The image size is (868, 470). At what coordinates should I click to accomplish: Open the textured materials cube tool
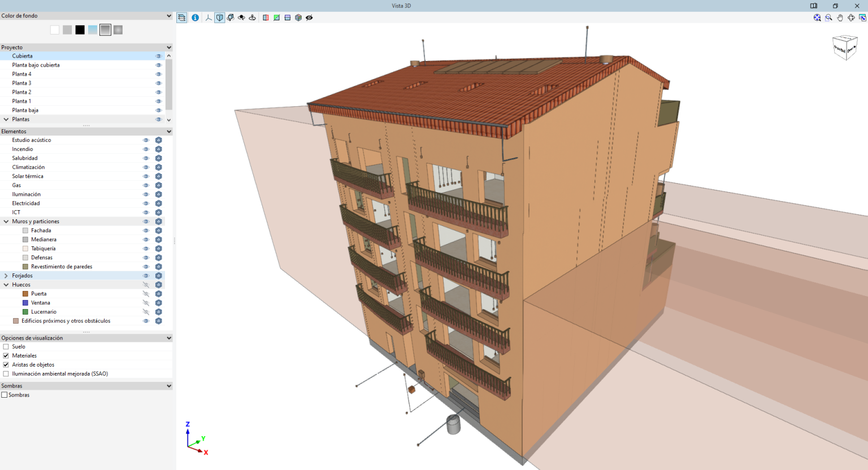[298, 18]
